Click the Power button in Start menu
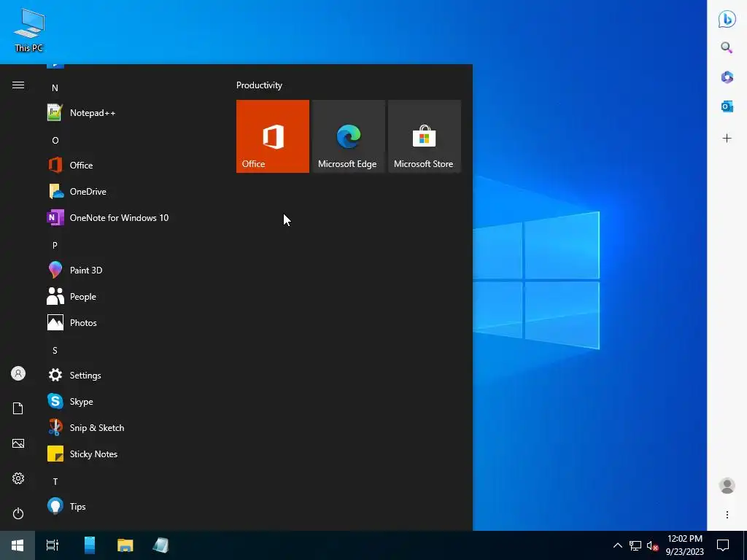 (18, 513)
